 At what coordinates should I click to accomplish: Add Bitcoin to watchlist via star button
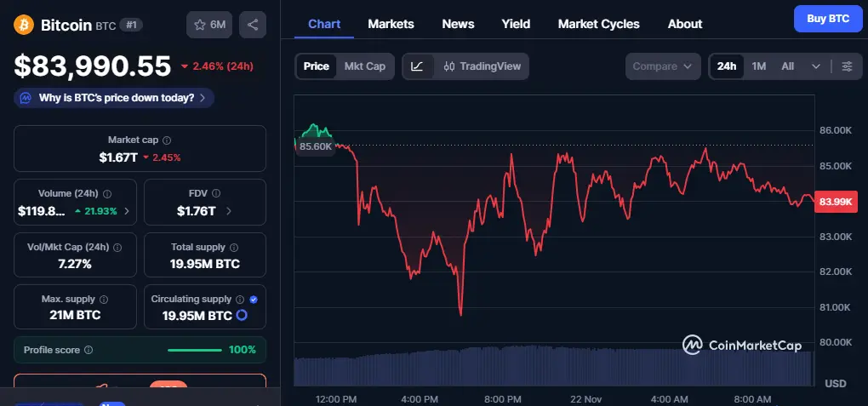(x=209, y=25)
